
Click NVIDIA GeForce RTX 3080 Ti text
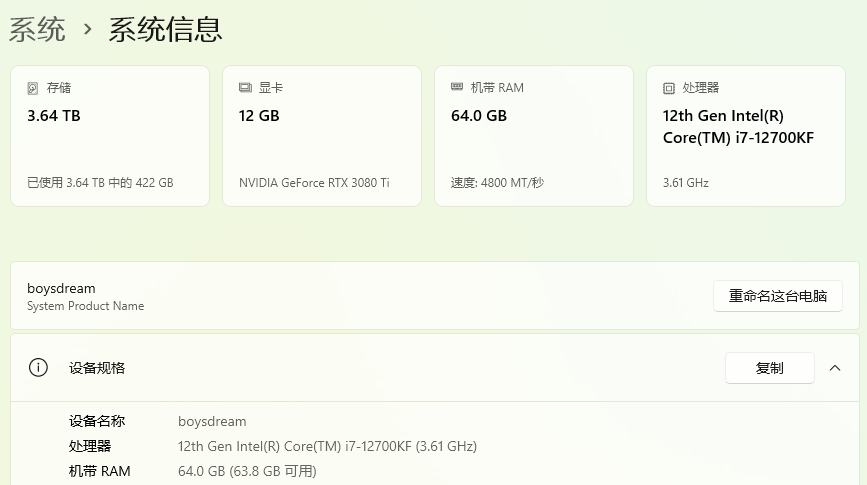pyautogui.click(x=314, y=182)
